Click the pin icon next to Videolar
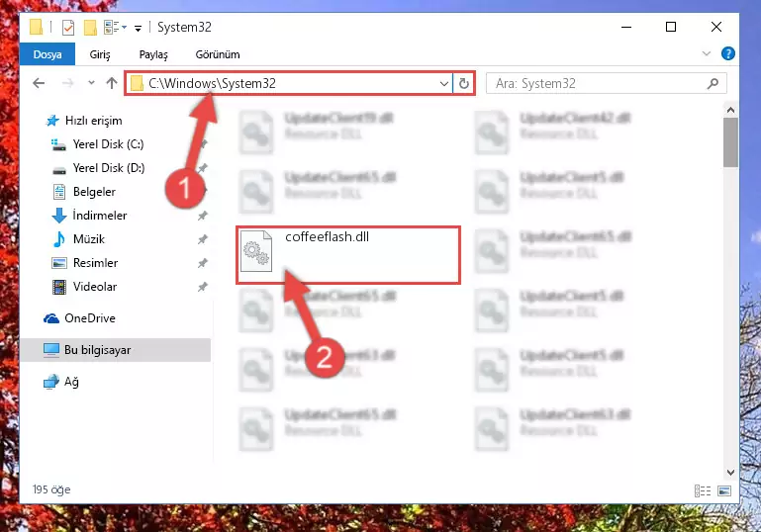The image size is (761, 532). (x=203, y=287)
